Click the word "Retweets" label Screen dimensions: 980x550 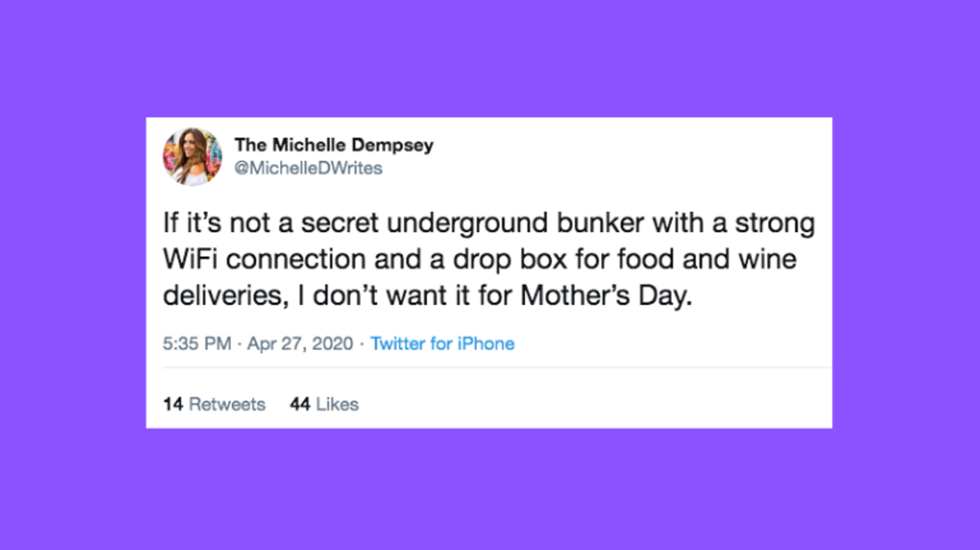tap(227, 404)
